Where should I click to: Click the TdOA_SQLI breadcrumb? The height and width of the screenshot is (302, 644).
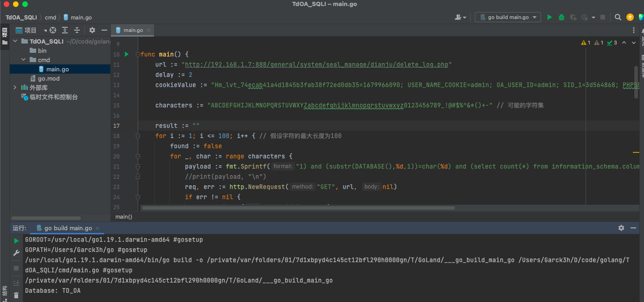(22, 17)
